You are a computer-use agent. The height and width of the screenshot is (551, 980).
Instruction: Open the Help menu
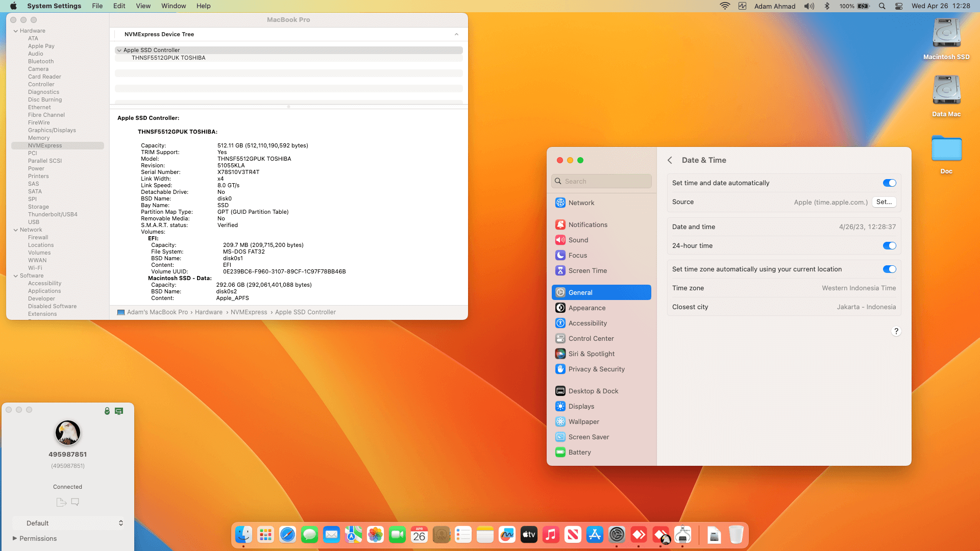pyautogui.click(x=204, y=6)
